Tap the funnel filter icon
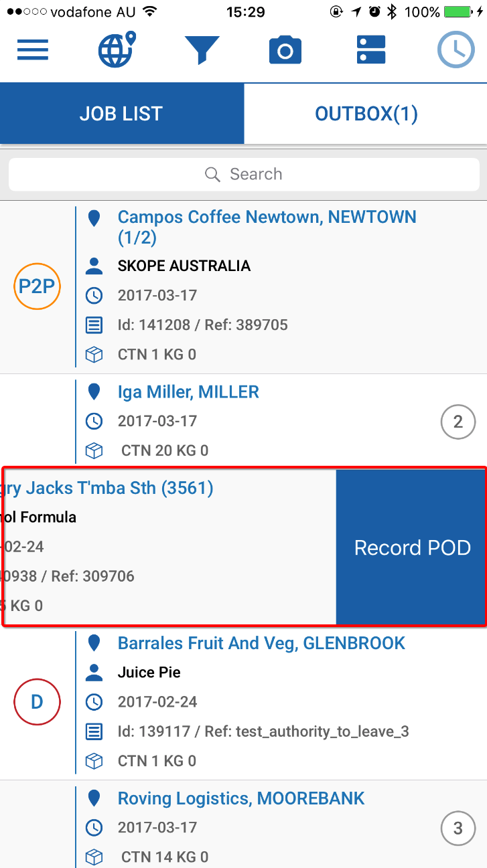Screen dimensions: 487x868 click(x=202, y=50)
